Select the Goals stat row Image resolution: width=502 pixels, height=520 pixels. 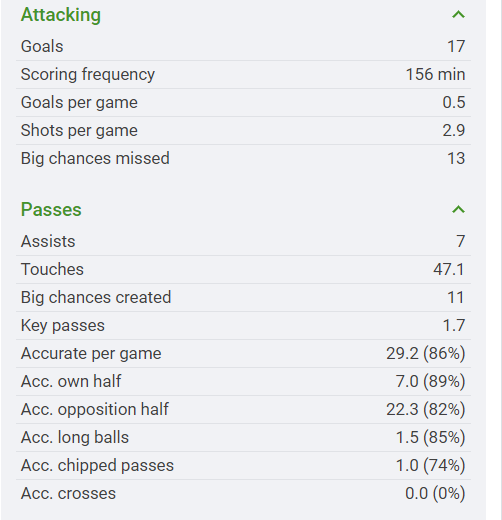click(x=243, y=46)
